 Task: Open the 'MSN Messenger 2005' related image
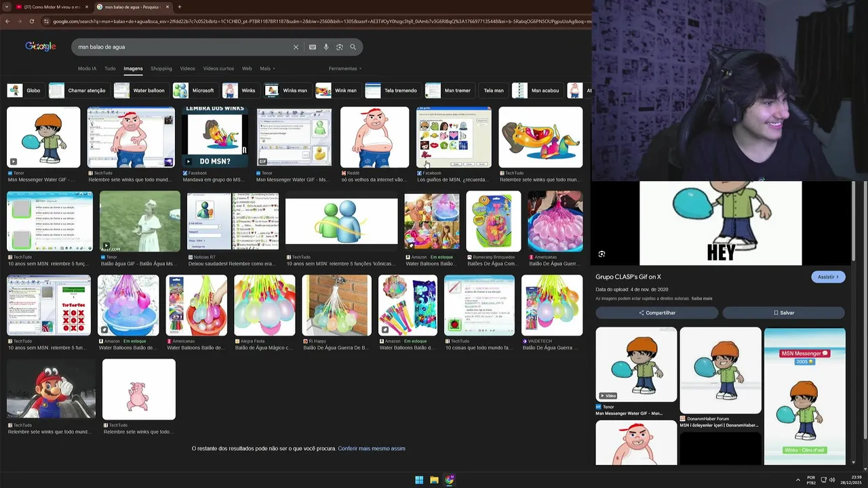pos(805,396)
